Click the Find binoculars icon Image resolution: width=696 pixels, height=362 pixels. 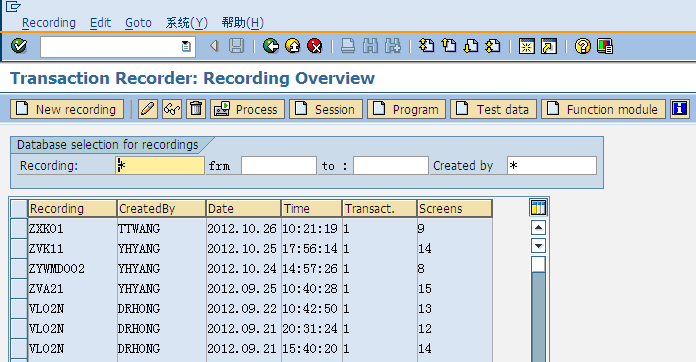point(370,46)
